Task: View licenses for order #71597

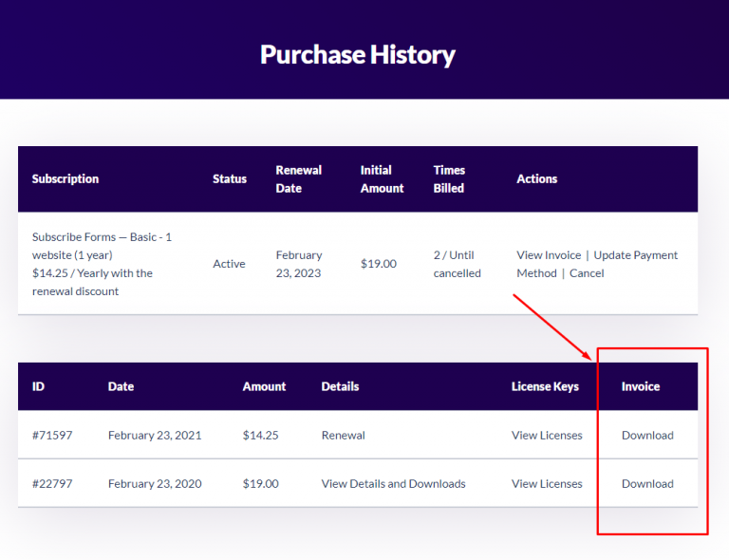Action: (x=547, y=435)
